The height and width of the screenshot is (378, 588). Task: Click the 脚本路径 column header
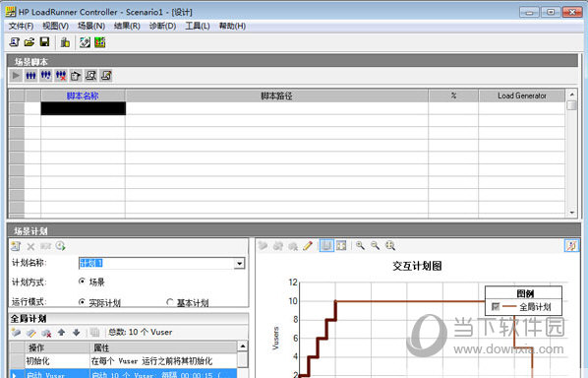(276, 95)
